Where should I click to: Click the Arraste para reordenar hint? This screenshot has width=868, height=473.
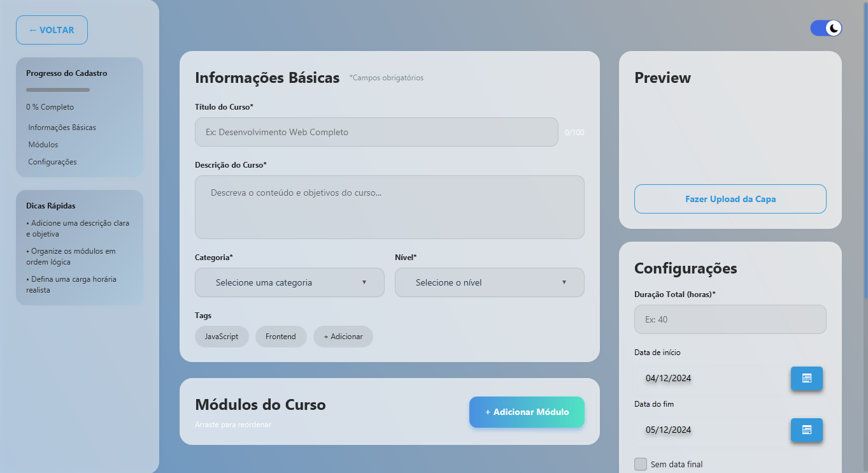pyautogui.click(x=233, y=425)
